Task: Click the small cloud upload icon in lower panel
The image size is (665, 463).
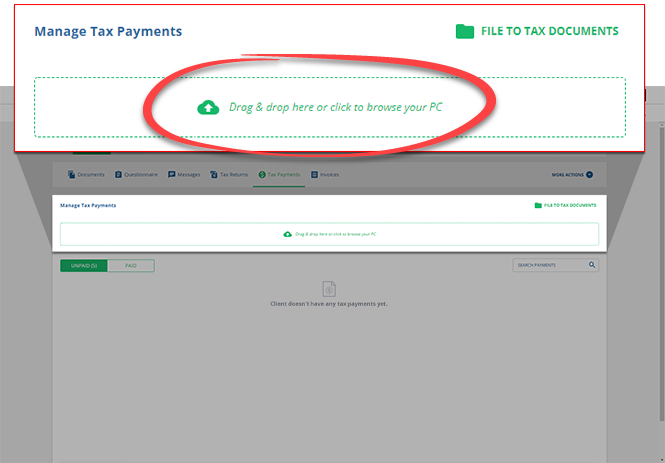Action: pos(288,234)
